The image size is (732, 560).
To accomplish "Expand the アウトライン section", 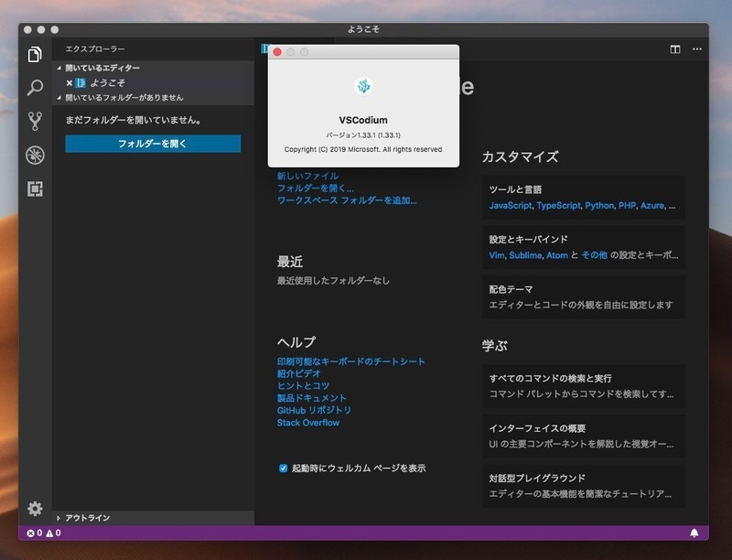I will [60, 518].
